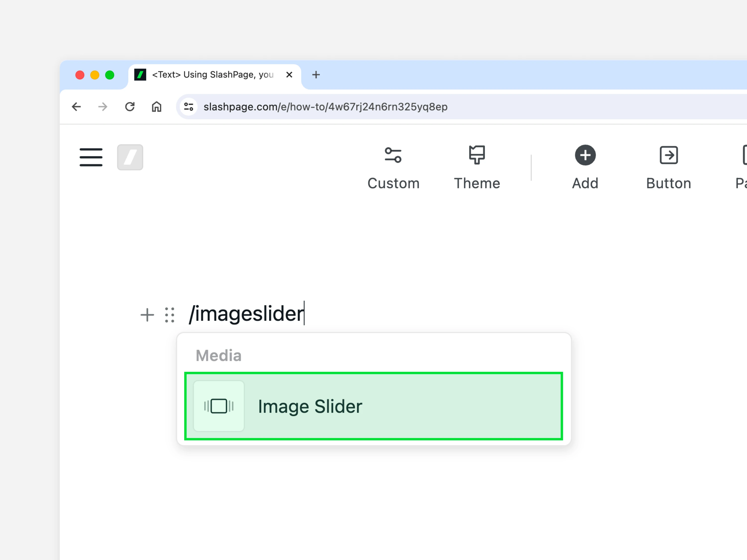The height and width of the screenshot is (560, 747).
Task: Click the Button toolbar icon
Action: [669, 155]
